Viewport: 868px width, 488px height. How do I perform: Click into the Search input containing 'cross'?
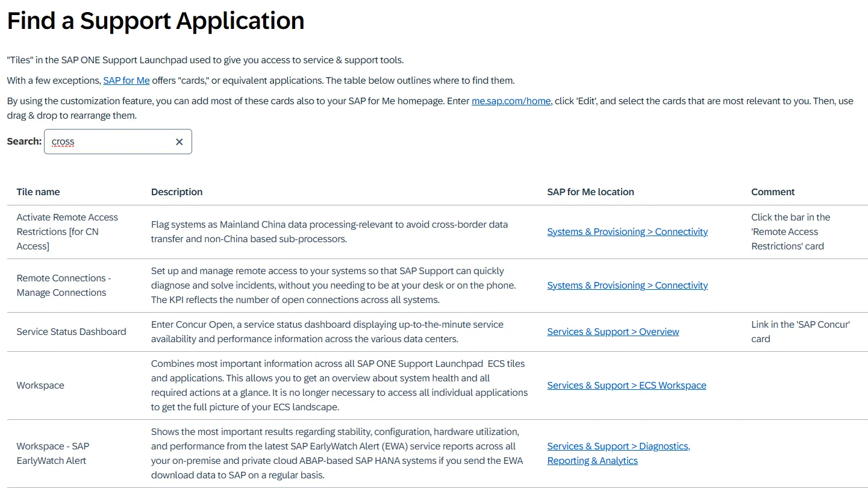108,142
